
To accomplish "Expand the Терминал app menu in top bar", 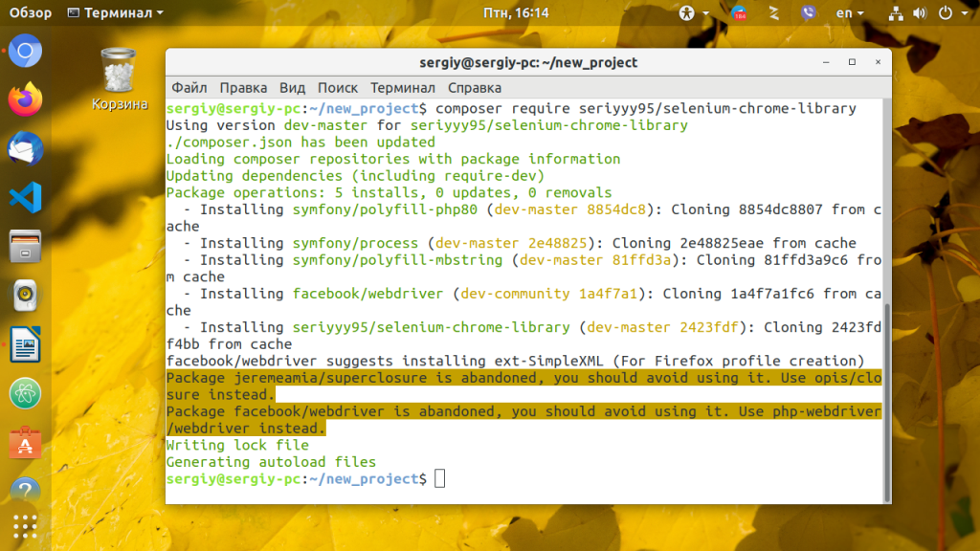I will point(116,12).
